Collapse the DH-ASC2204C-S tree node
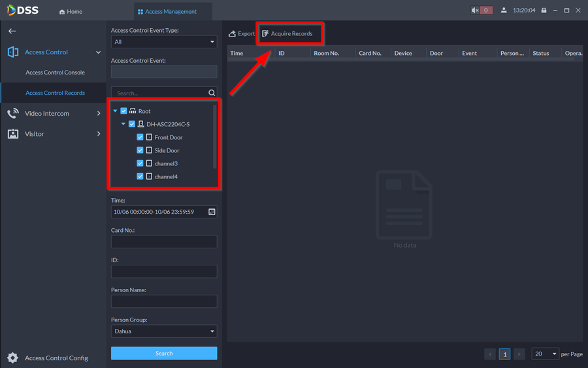This screenshot has height=368, width=588. click(x=123, y=124)
